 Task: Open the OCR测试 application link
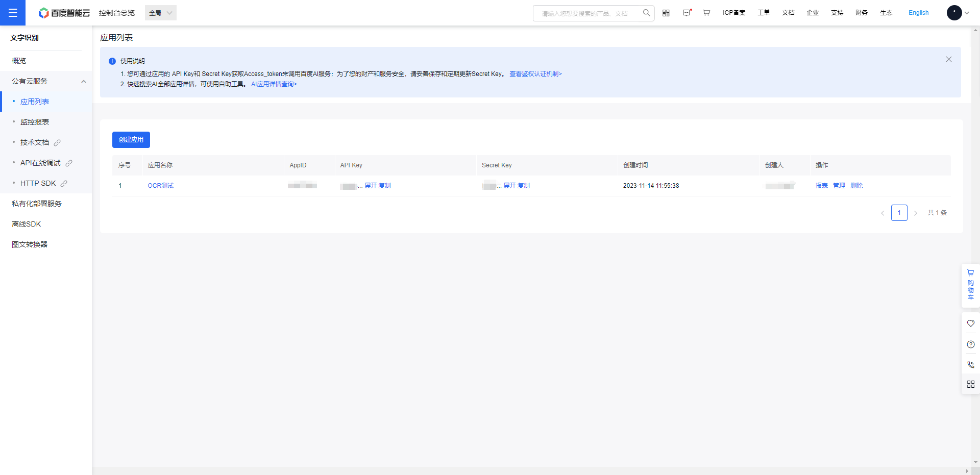pyautogui.click(x=161, y=186)
